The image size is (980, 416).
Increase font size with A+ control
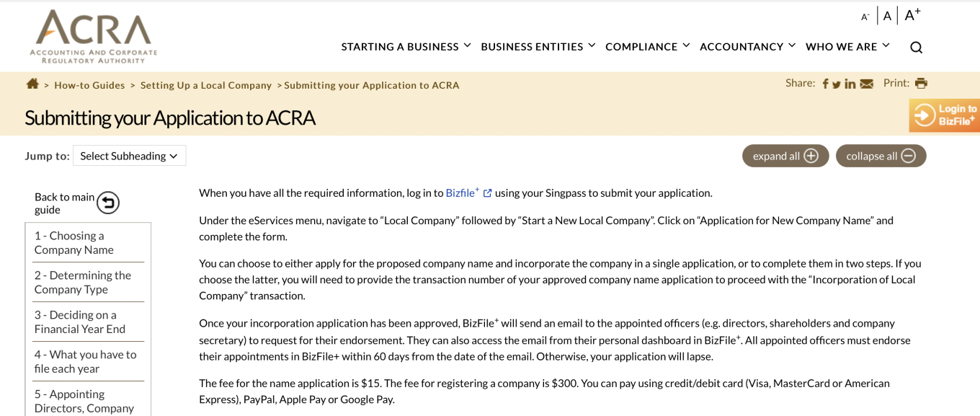(x=912, y=15)
